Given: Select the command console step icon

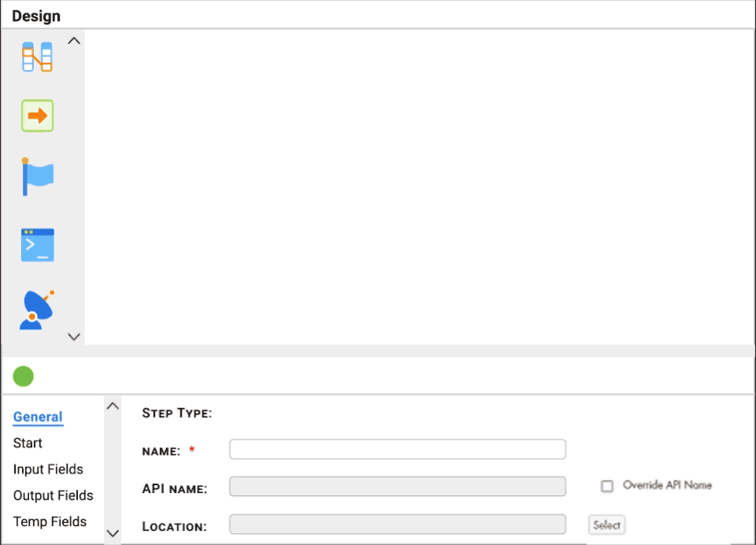Looking at the screenshot, I should (37, 244).
